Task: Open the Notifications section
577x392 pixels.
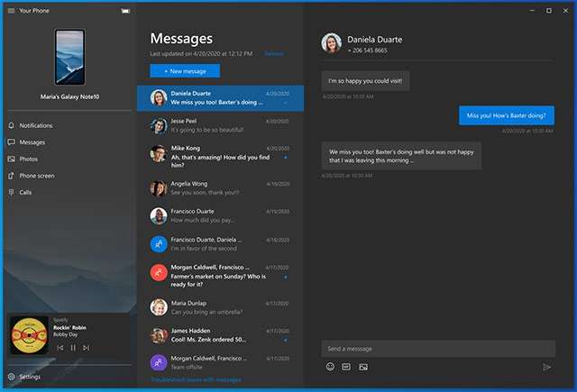Action: click(x=69, y=125)
